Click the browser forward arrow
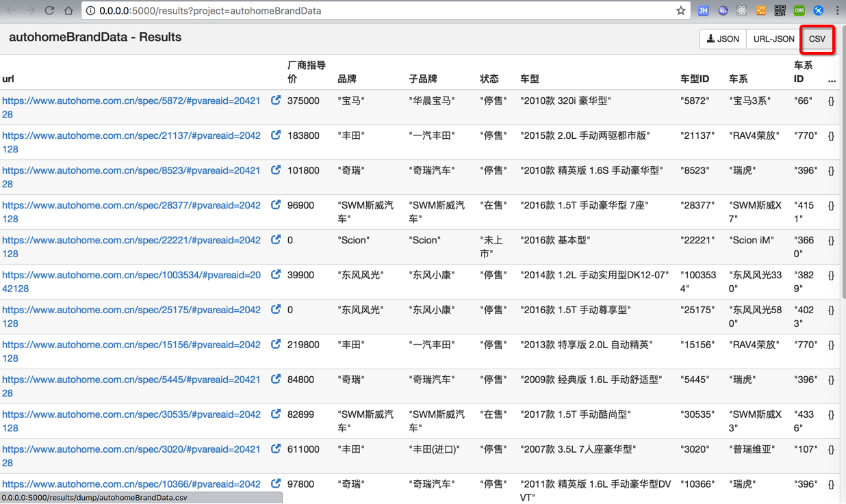846x504 pixels. [x=30, y=11]
